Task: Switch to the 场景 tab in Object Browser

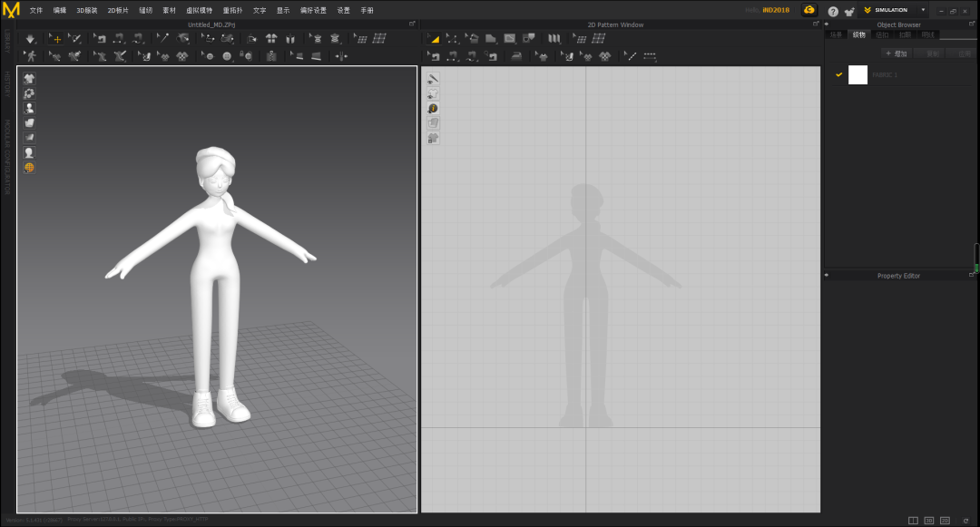Action: point(836,34)
